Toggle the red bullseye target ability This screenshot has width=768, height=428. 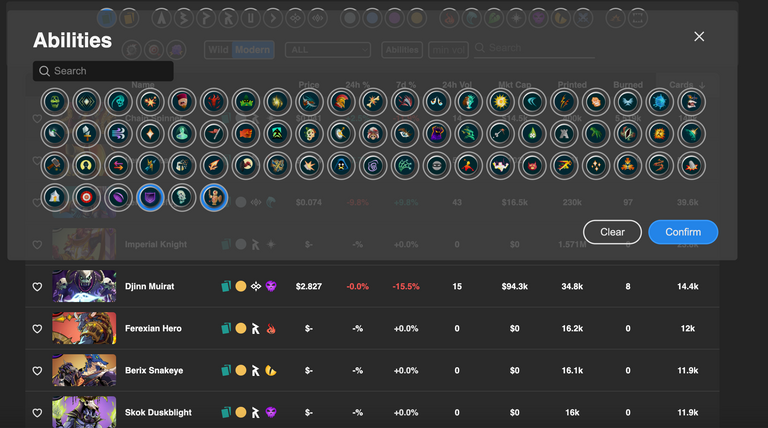87,197
